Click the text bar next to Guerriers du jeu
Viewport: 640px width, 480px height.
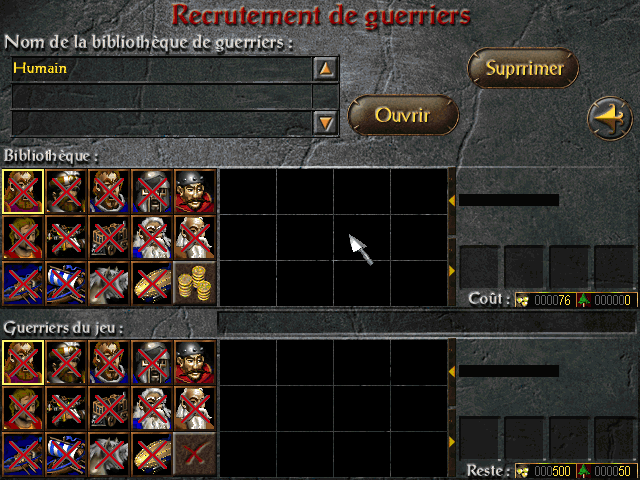click(427, 322)
